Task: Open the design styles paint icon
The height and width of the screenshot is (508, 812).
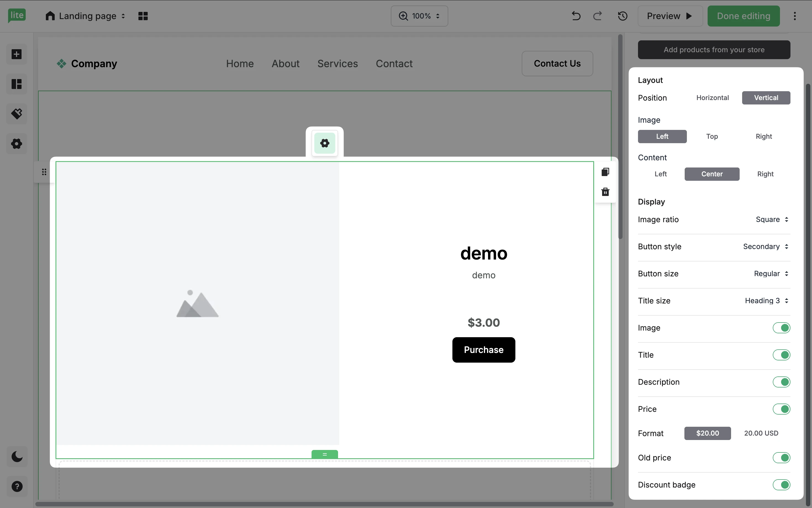Action: click(x=17, y=114)
